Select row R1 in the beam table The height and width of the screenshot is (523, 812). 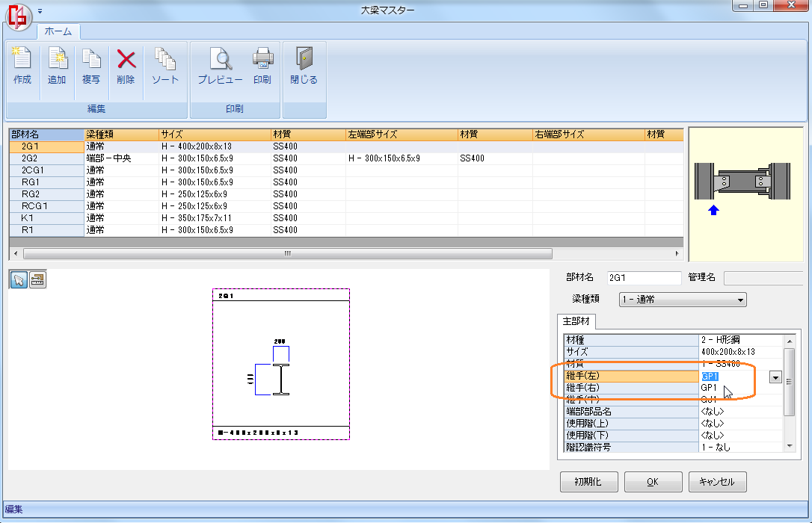click(46, 229)
